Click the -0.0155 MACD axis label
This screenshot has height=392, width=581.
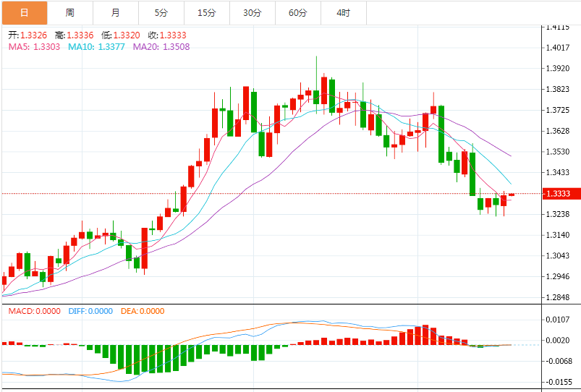click(559, 382)
